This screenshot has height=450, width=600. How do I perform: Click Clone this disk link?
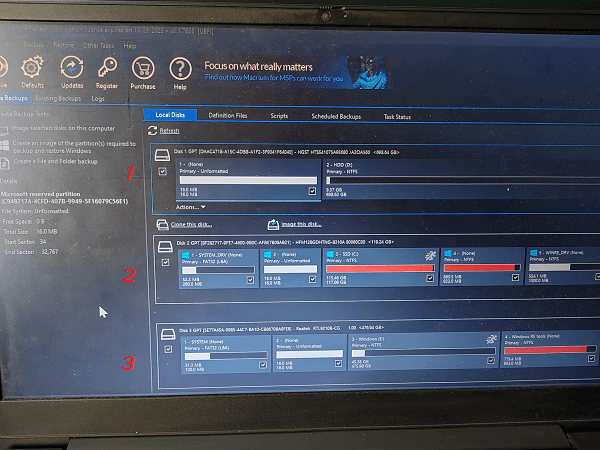(x=191, y=225)
